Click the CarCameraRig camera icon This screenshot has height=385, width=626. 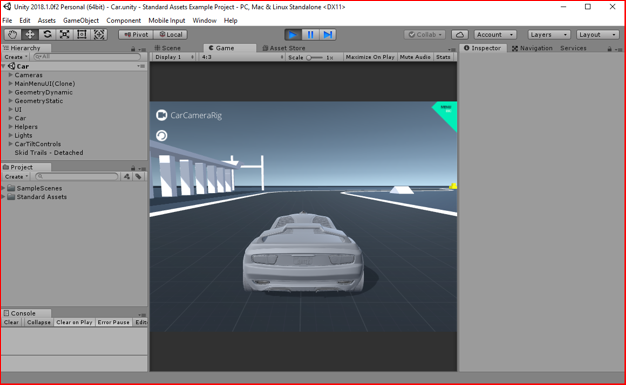[161, 115]
